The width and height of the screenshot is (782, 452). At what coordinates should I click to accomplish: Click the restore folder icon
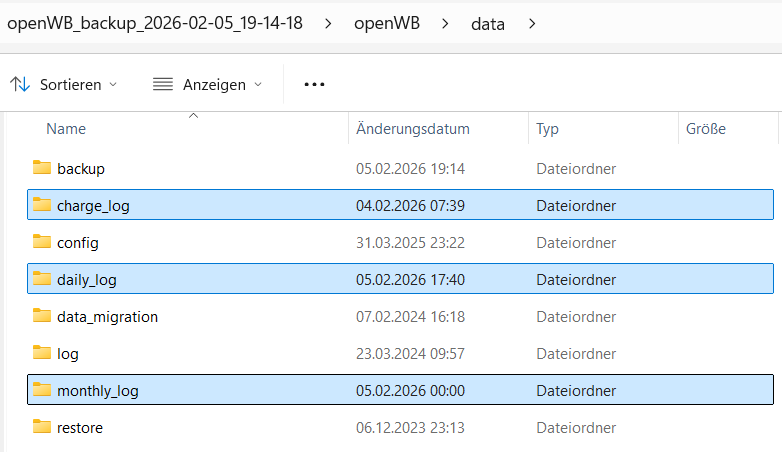click(41, 427)
